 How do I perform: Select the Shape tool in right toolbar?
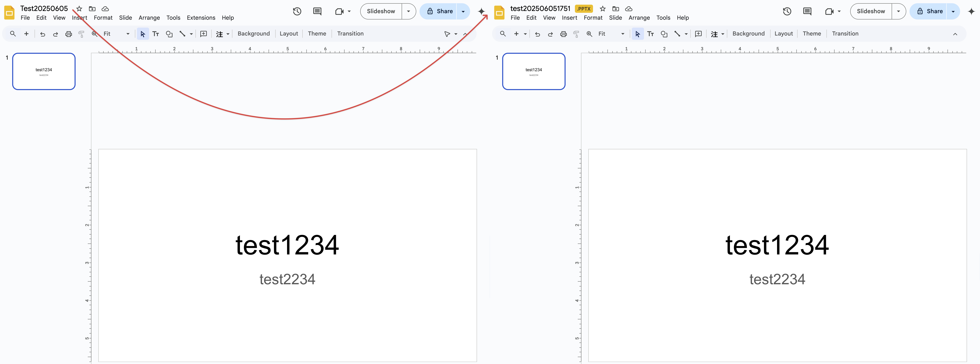pos(664,34)
